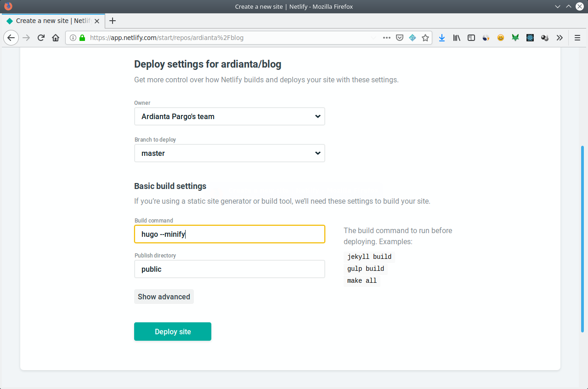Click the emoji smiley extension icon

tap(501, 38)
